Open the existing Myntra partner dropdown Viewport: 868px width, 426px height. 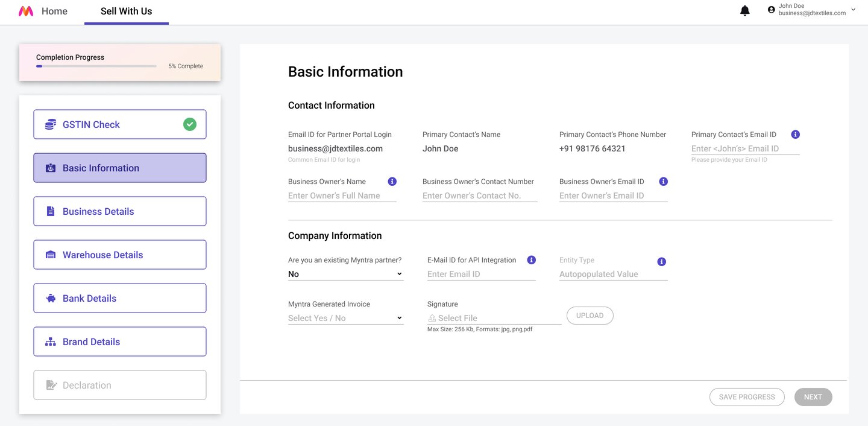tap(345, 274)
